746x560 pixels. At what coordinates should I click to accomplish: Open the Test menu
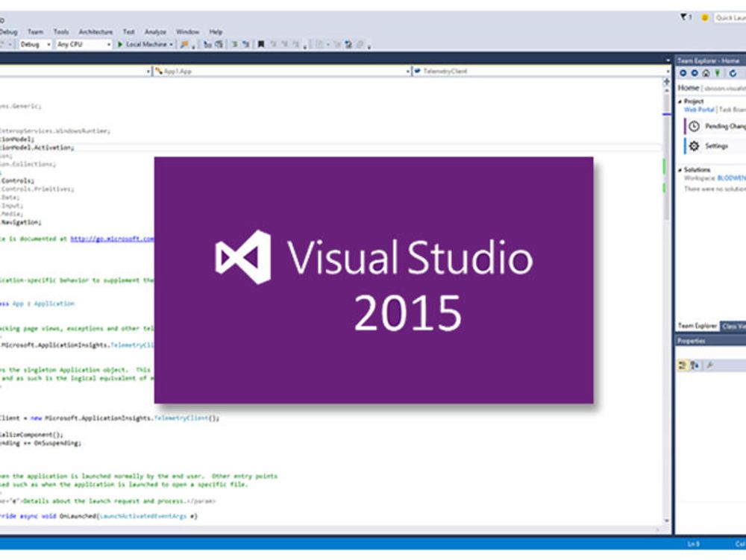(x=128, y=32)
